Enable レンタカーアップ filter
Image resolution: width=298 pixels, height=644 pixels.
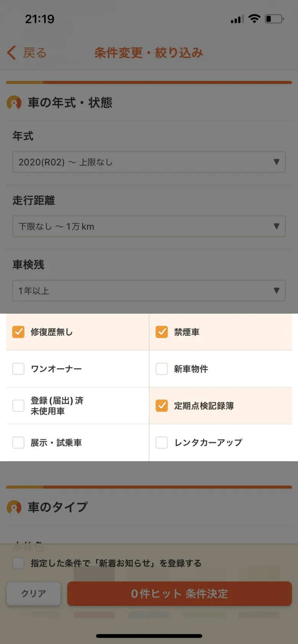(162, 443)
